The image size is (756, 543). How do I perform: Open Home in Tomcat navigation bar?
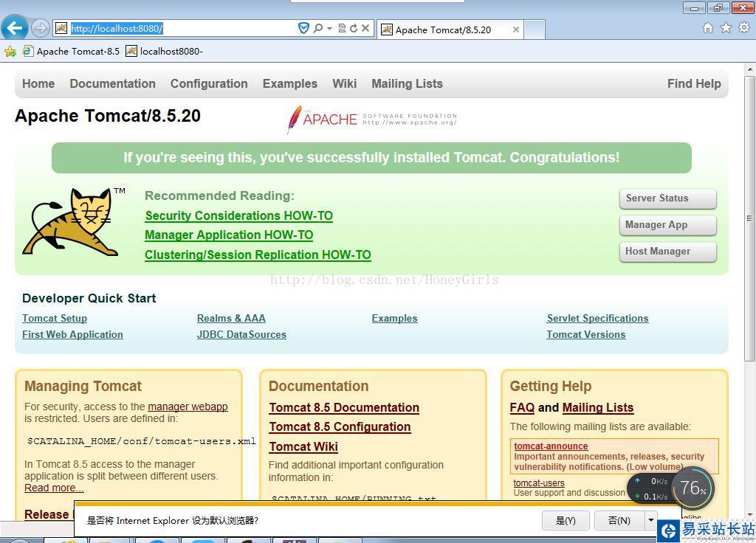click(x=38, y=84)
